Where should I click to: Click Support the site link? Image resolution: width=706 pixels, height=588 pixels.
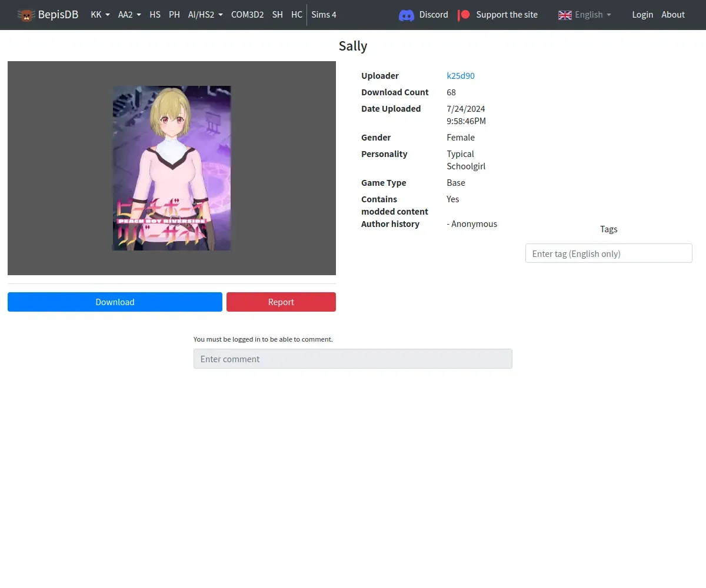pos(507,15)
